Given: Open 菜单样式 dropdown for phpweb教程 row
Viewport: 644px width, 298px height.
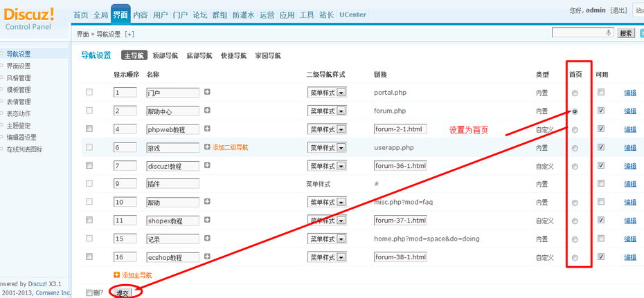Looking at the screenshot, I should 327,129.
